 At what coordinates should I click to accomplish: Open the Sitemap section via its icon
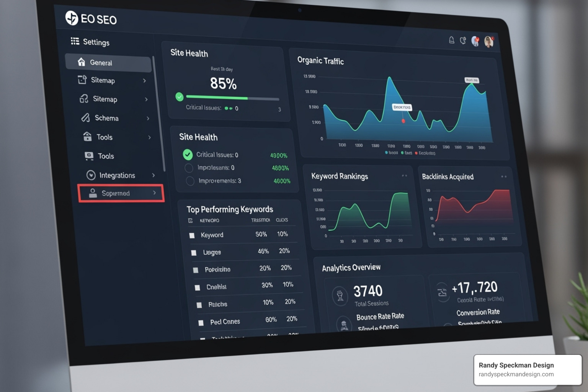tap(83, 80)
